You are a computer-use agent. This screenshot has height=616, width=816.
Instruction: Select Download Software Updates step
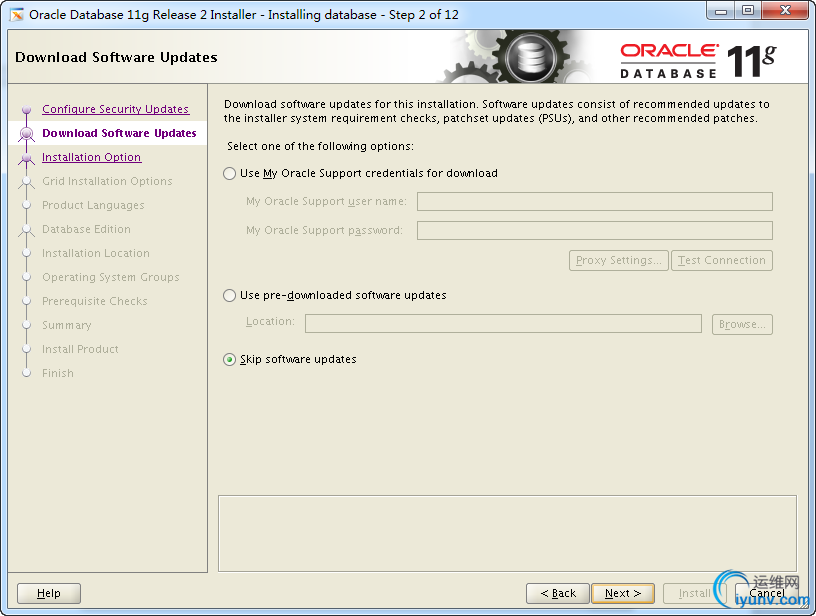pos(119,133)
